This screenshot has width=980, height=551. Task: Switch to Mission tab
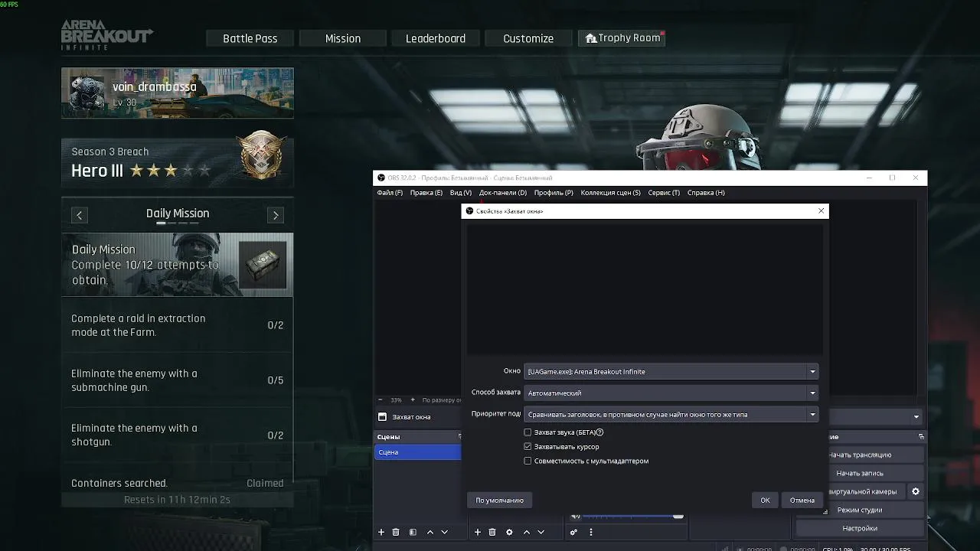[x=343, y=38]
